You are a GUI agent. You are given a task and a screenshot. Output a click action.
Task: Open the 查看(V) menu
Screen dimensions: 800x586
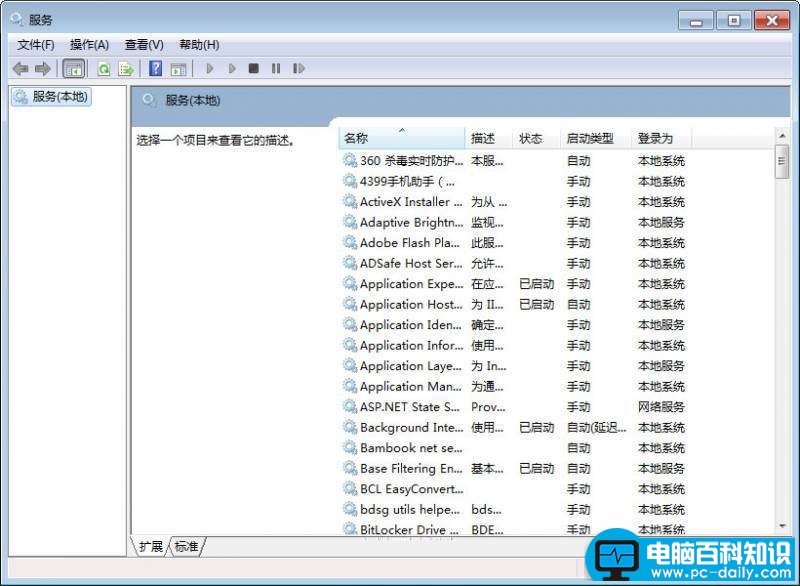[x=143, y=44]
